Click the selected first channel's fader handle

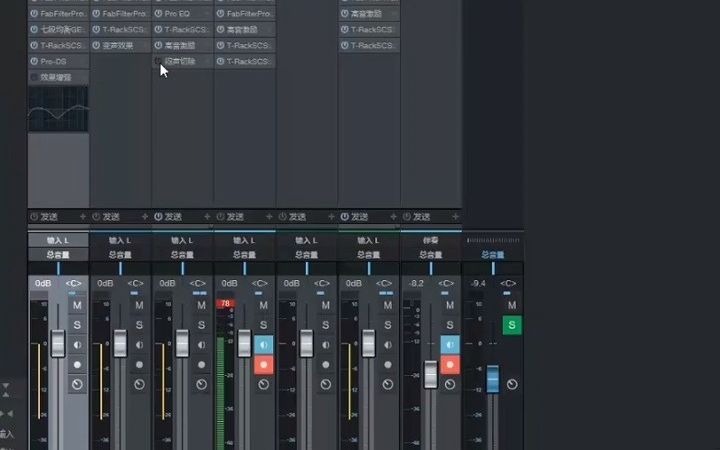58,343
